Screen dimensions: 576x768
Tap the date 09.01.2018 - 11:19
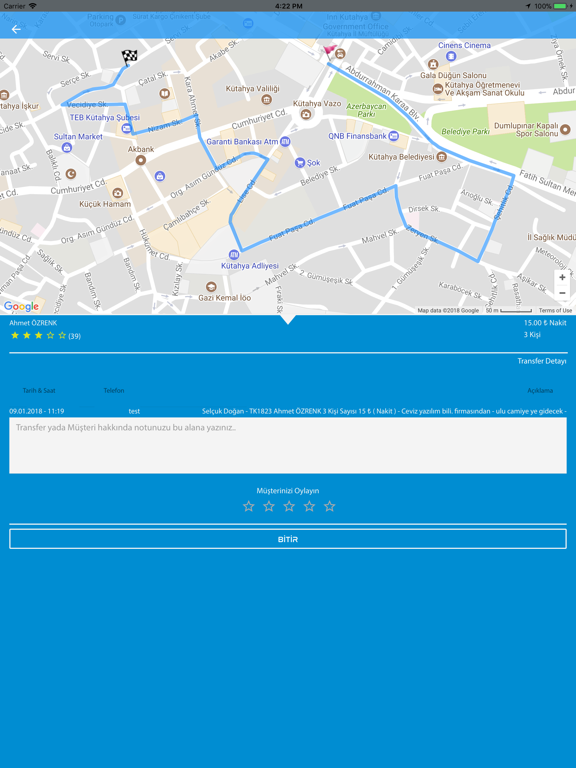[37, 411]
